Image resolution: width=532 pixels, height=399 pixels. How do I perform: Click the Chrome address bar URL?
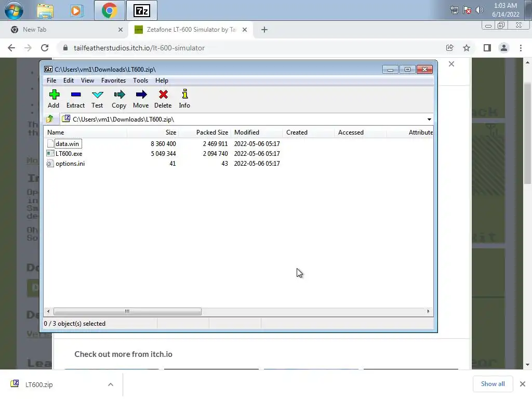click(x=139, y=48)
